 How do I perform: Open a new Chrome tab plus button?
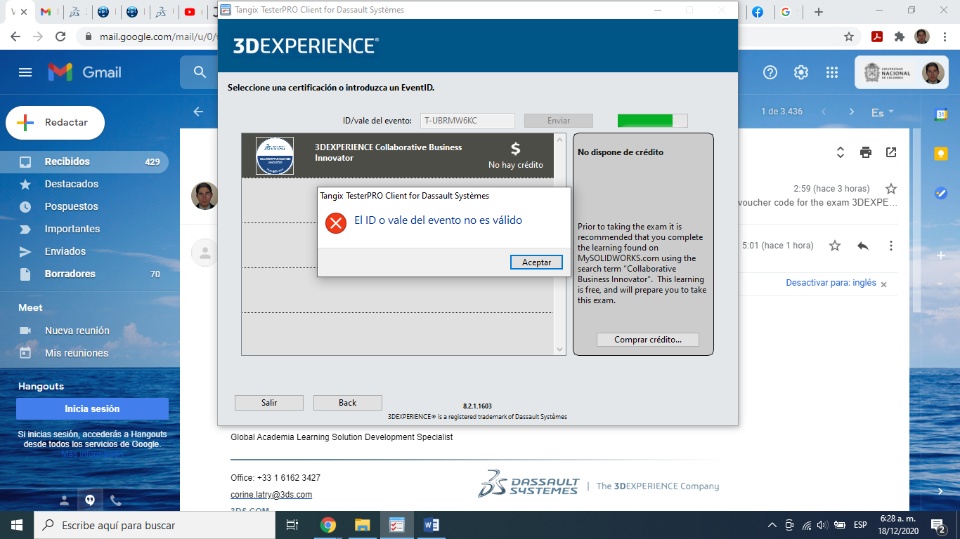tap(819, 12)
